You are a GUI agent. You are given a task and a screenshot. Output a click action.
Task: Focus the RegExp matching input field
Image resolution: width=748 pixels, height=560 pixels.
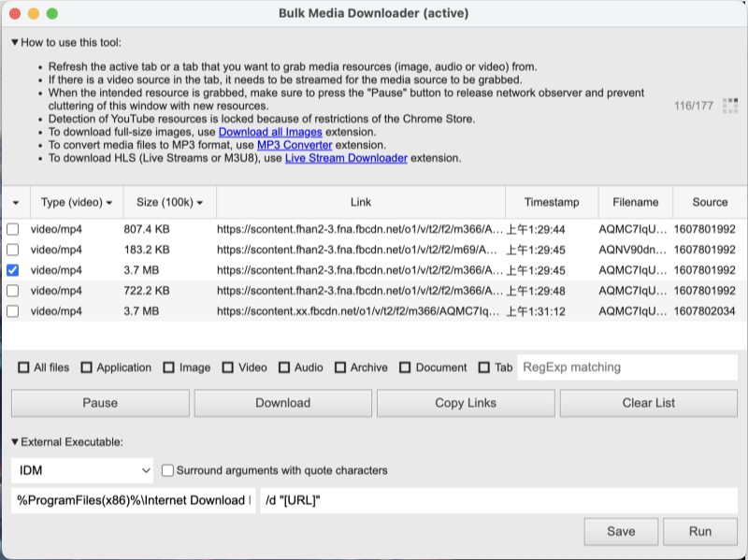pyautogui.click(x=627, y=367)
